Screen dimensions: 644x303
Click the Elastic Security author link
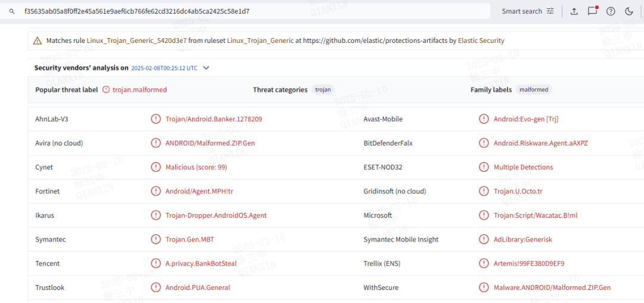(x=481, y=41)
